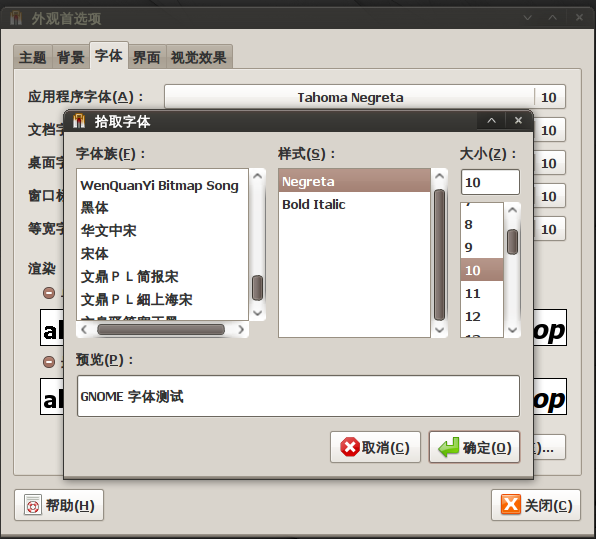
Task: Click font family horizontal scrollbar thumb
Action: [161, 329]
